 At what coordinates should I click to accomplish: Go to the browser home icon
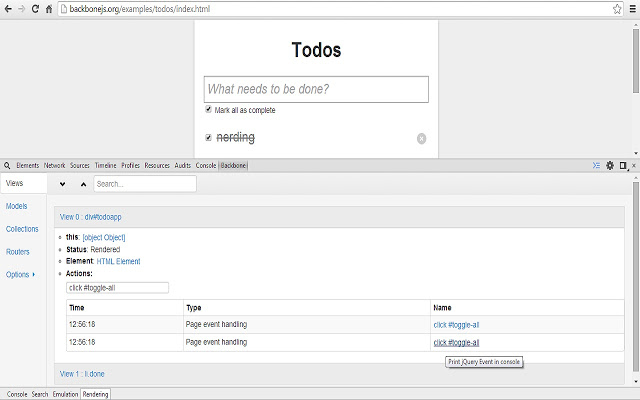(x=49, y=9)
